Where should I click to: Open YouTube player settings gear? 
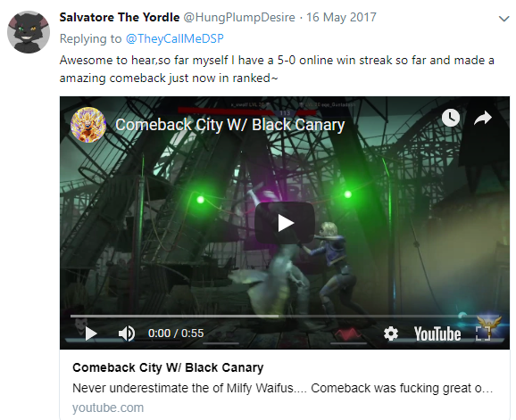pyautogui.click(x=391, y=334)
